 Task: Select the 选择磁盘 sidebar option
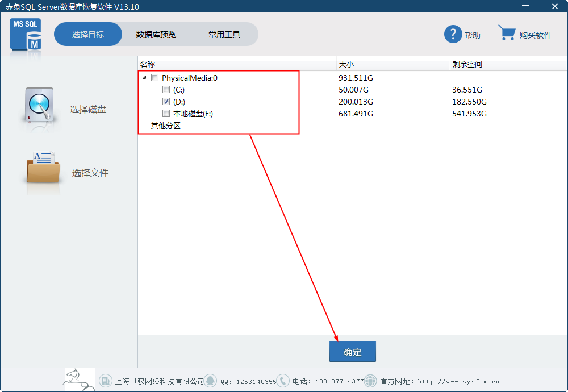click(87, 110)
